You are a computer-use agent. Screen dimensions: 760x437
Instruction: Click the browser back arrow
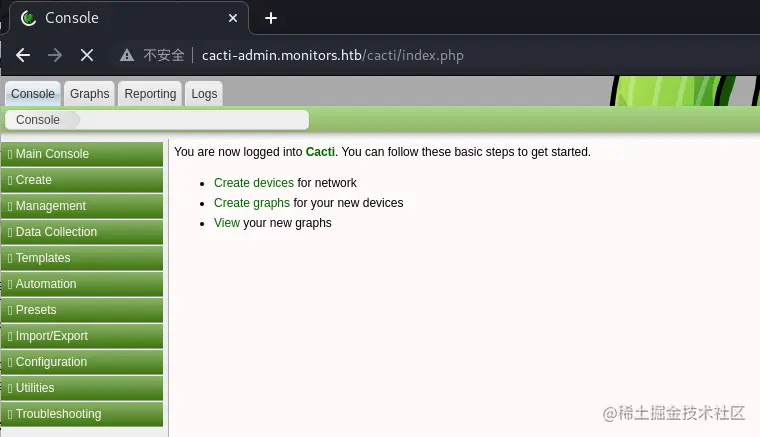(x=23, y=55)
